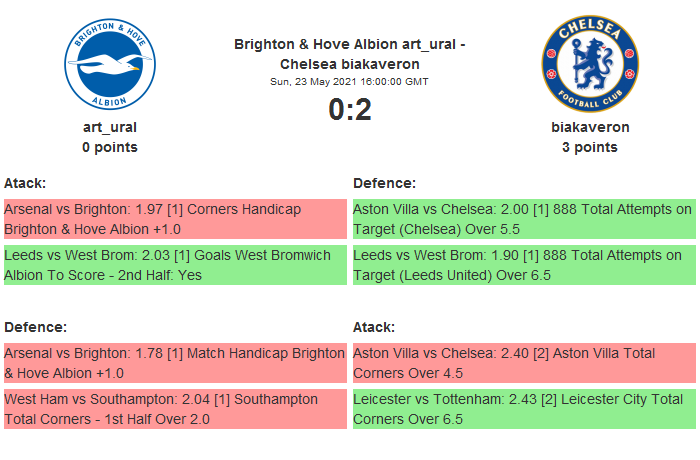The image size is (700, 460).
Task: Open biakaveron username below Chelsea crest
Action: click(590, 127)
